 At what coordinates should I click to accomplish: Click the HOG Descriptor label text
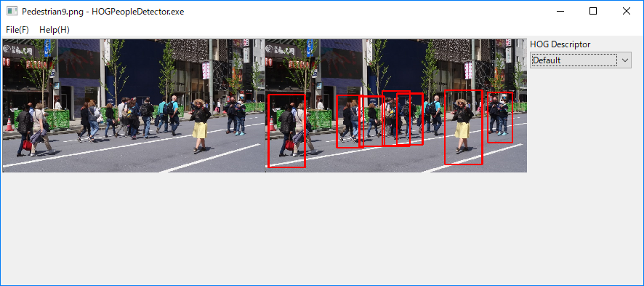[x=560, y=44]
